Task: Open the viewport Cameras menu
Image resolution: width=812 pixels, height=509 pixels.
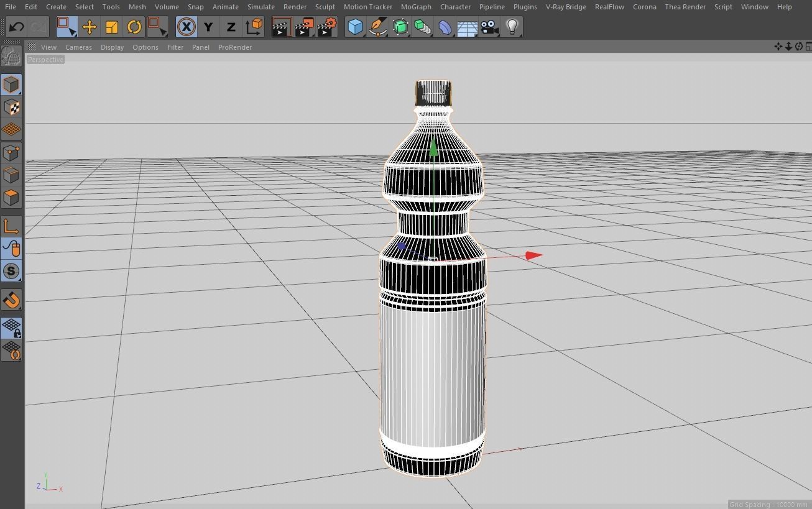Action: 79,47
